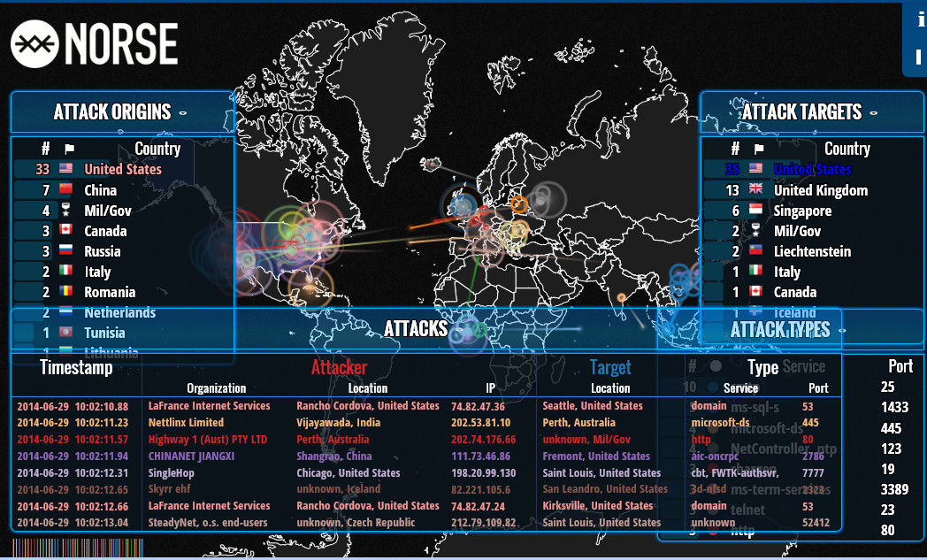This screenshot has width=927, height=560.
Task: Collapse the Attack Targets panel
Action: pyautogui.click(x=873, y=112)
